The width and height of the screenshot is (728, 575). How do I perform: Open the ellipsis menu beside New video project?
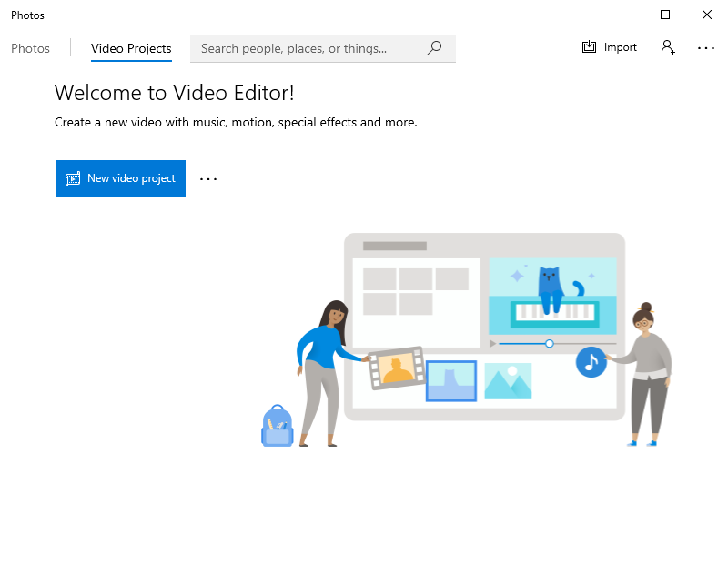[208, 178]
